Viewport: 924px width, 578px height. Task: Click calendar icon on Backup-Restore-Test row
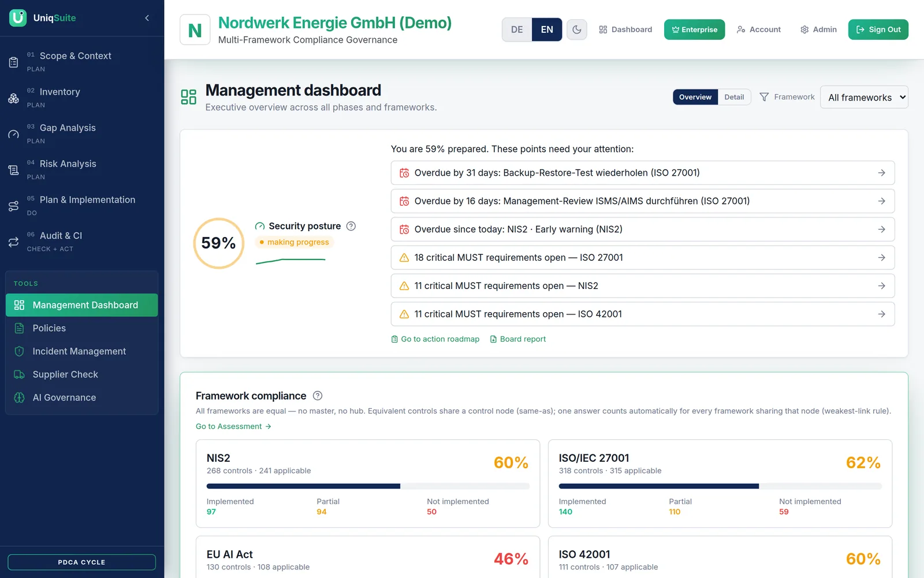tap(404, 173)
